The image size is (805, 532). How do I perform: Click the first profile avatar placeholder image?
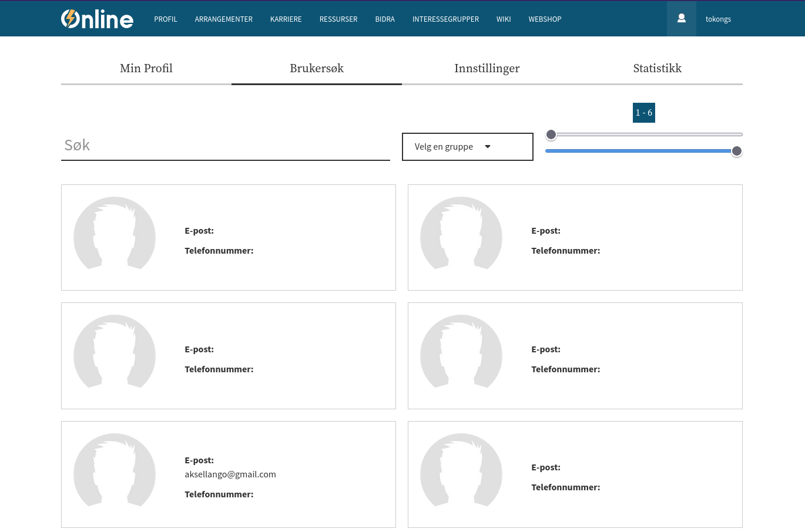point(115,235)
